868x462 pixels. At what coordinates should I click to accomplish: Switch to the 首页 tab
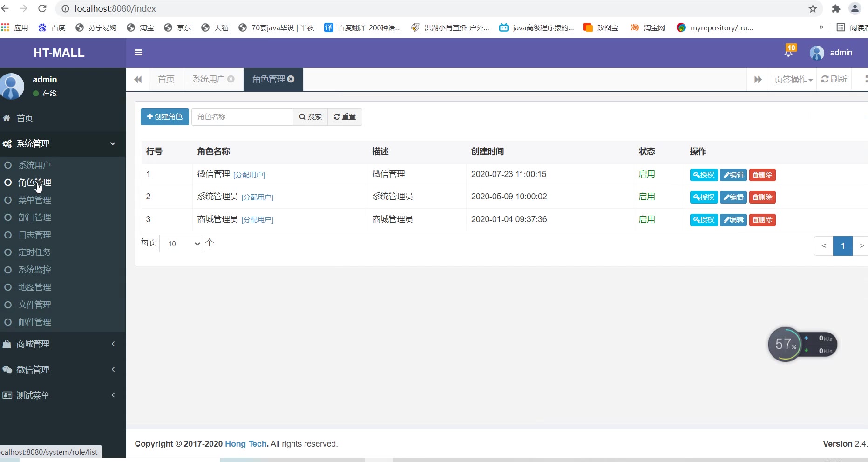pyautogui.click(x=166, y=79)
